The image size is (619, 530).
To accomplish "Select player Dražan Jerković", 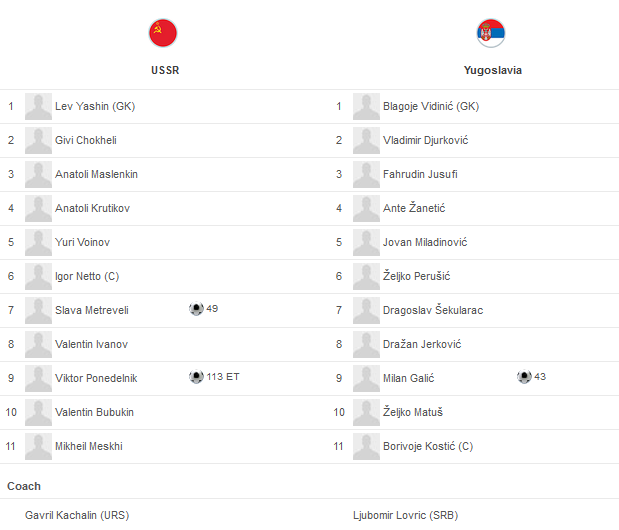I will [424, 344].
